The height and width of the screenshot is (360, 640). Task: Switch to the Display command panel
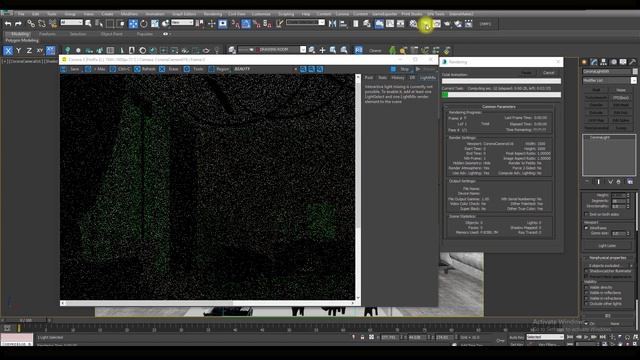[x=623, y=62]
